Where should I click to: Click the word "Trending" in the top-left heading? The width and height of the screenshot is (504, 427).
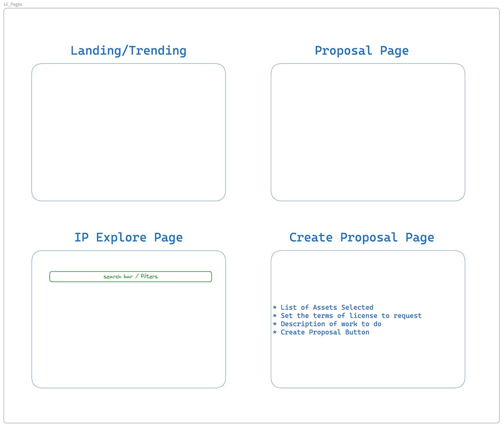tap(157, 51)
